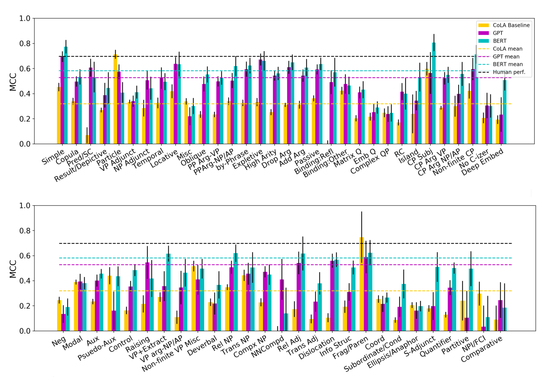Click the 'CoLA mean' legend label
Screen dimensions: 538x392
coord(508,49)
